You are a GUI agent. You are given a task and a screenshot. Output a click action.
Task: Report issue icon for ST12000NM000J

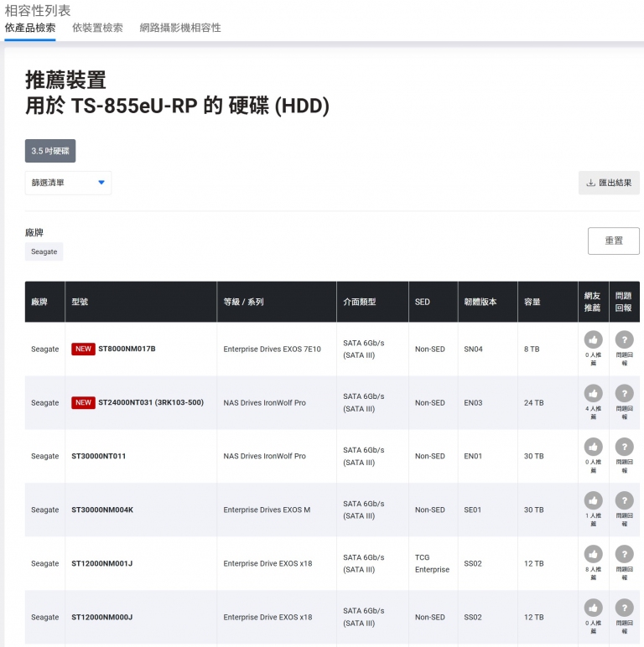(624, 608)
